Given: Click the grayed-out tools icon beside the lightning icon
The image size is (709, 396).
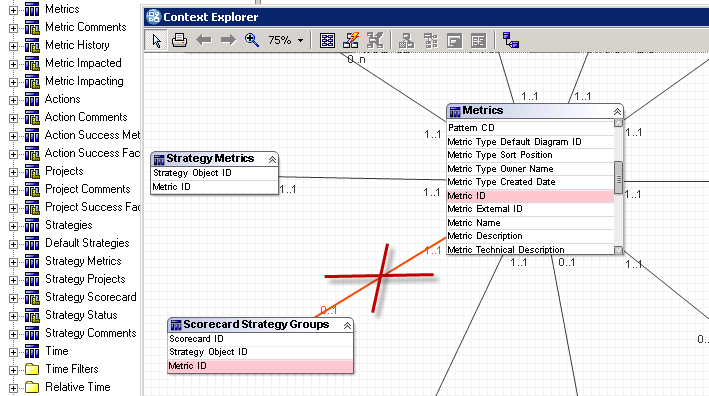Looking at the screenshot, I should tap(375, 40).
